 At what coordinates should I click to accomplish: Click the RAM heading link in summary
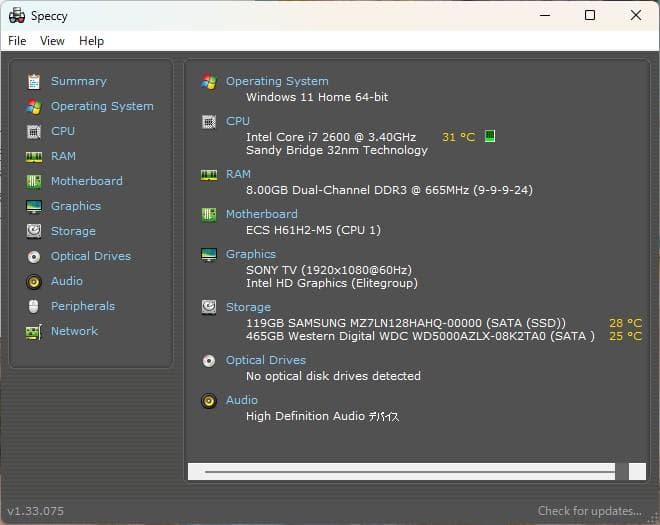click(x=238, y=174)
